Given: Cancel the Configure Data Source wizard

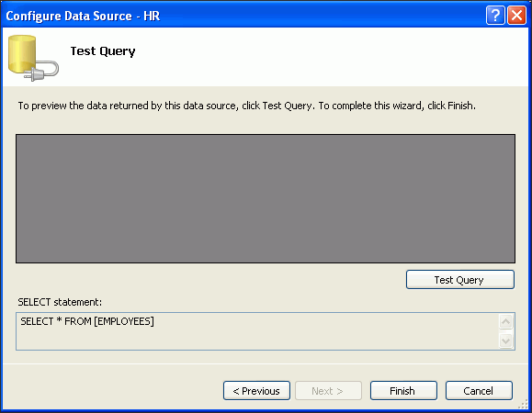Looking at the screenshot, I should pos(479,391).
